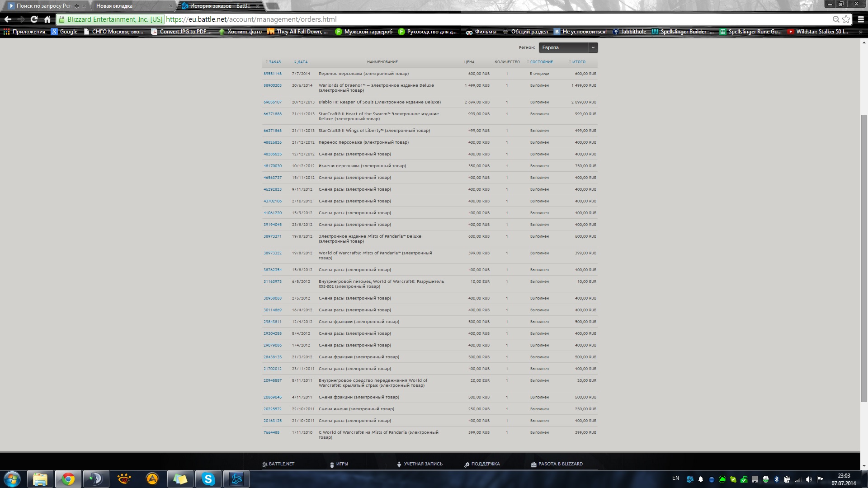
Task: Open order number 31163973
Action: (x=273, y=282)
